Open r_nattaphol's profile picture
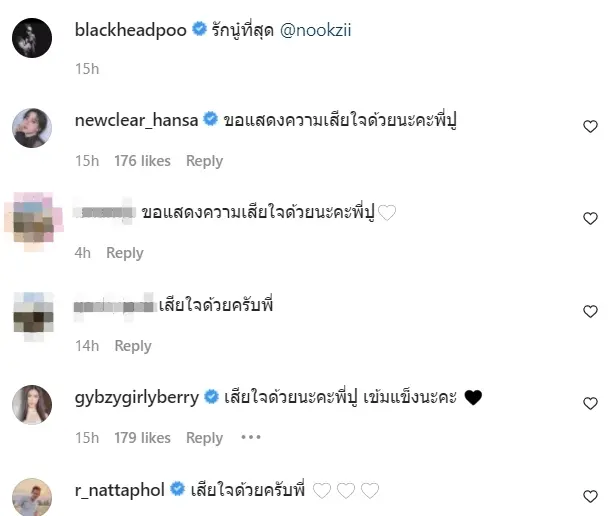The image size is (611, 516). pos(32,497)
